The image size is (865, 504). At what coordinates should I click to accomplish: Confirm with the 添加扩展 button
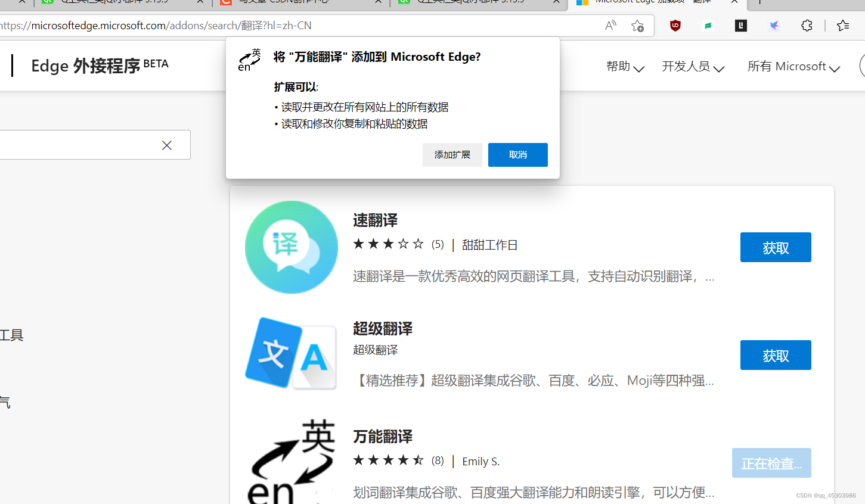(452, 155)
